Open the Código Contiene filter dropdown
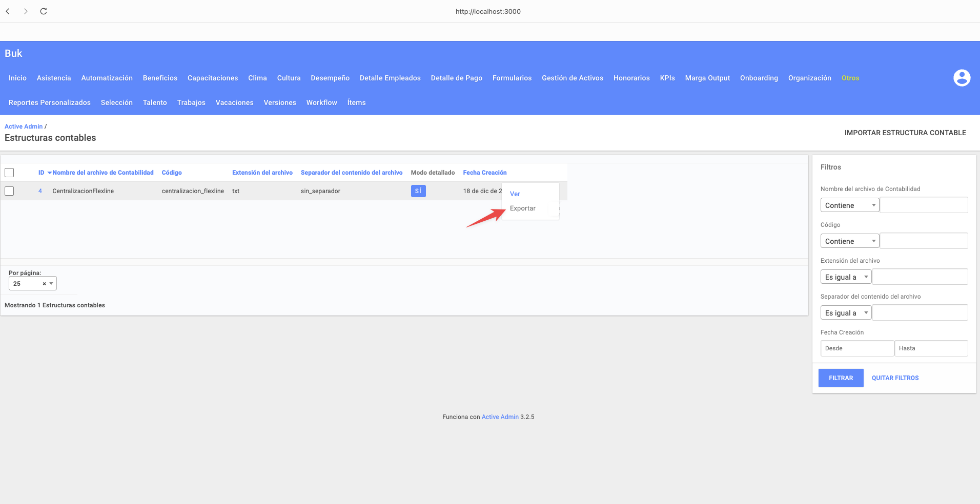980x504 pixels. 849,241
